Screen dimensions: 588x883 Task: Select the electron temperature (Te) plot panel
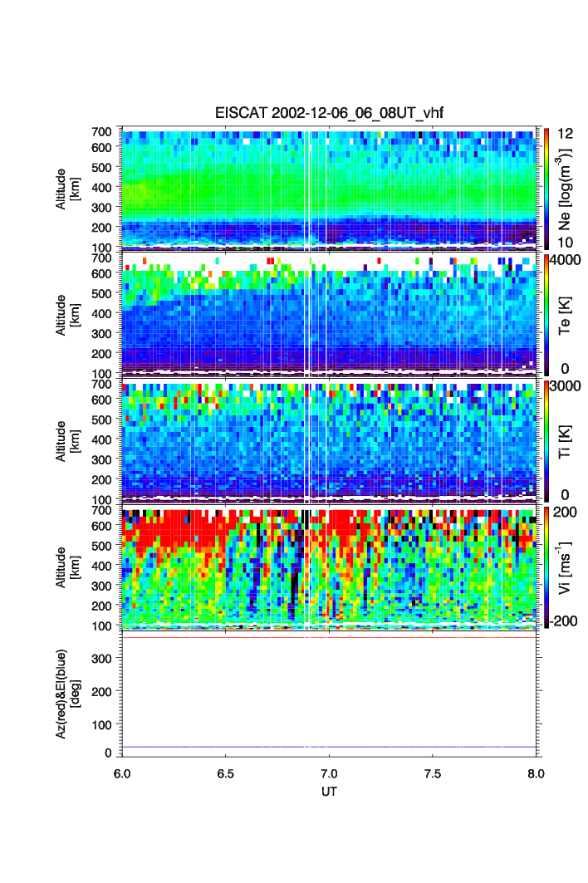click(x=331, y=314)
